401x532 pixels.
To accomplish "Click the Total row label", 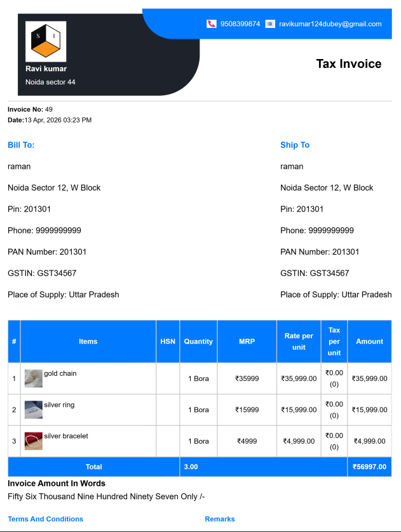I will [93, 467].
